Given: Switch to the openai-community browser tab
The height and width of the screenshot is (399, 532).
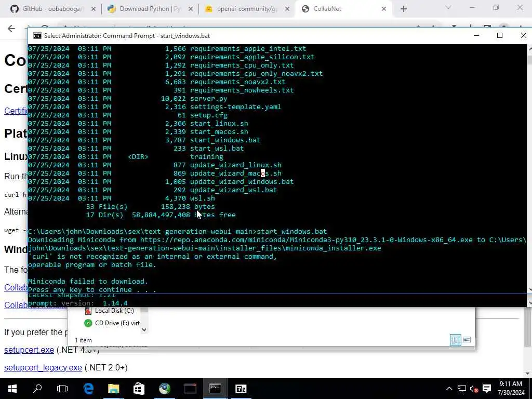Looking at the screenshot, I should 246,9.
